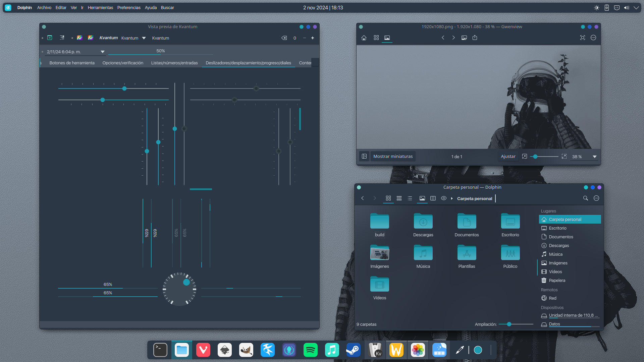644x362 pixels.
Task: Expand system tray chevron arrow
Action: pos(636,8)
